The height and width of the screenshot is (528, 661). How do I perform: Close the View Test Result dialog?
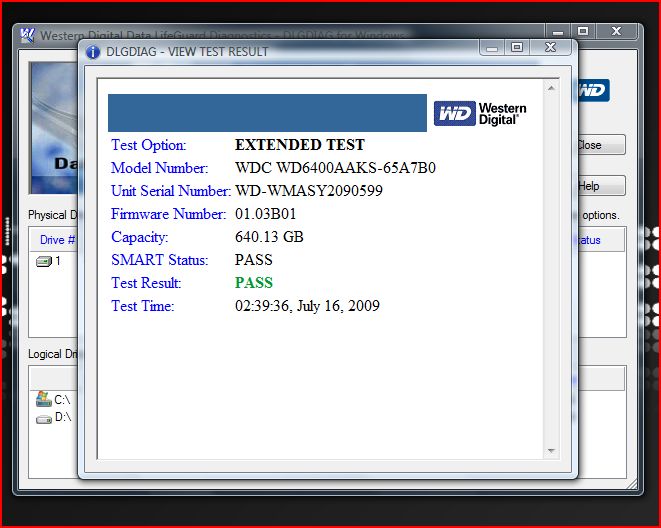551,47
